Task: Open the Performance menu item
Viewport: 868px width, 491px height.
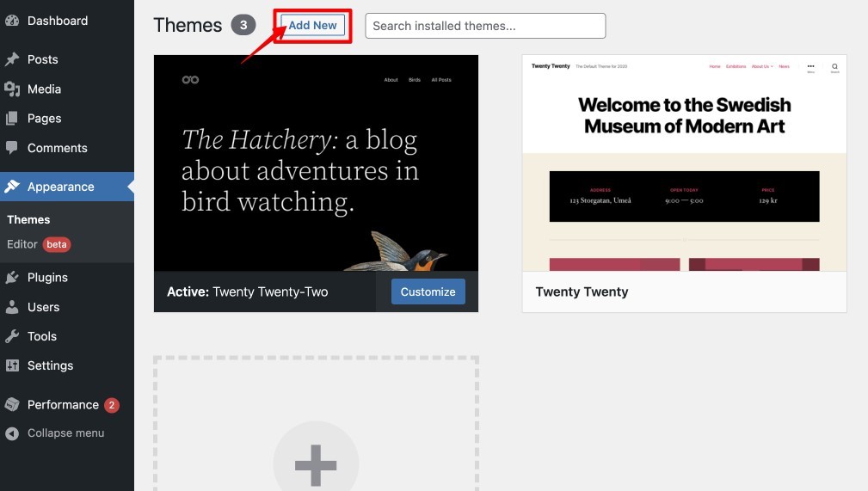Action: [67, 405]
